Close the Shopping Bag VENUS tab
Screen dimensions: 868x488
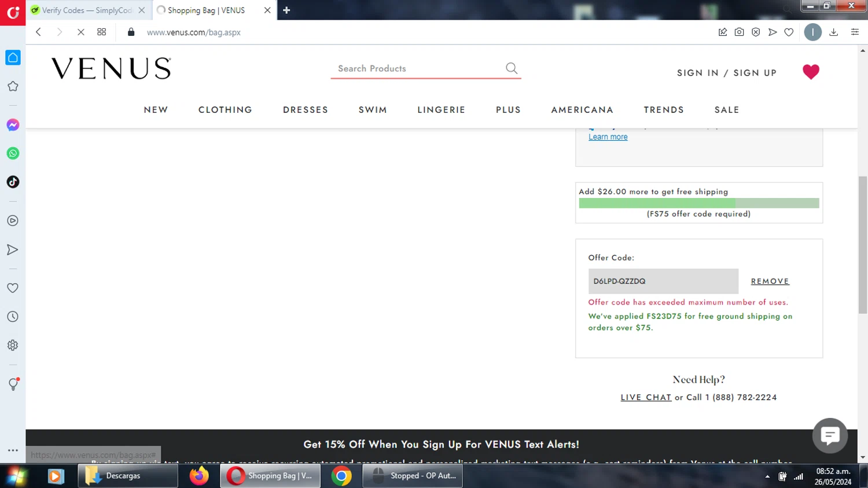(267, 10)
